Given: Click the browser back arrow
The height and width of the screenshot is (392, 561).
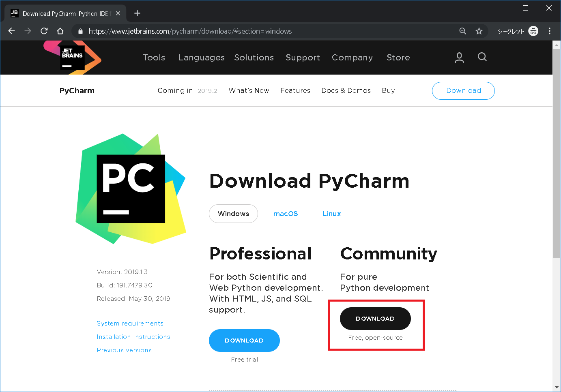Looking at the screenshot, I should [x=11, y=31].
